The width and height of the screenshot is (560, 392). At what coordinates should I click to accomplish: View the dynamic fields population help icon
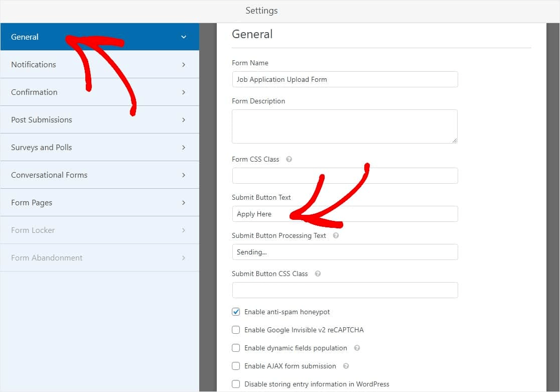(x=356, y=348)
